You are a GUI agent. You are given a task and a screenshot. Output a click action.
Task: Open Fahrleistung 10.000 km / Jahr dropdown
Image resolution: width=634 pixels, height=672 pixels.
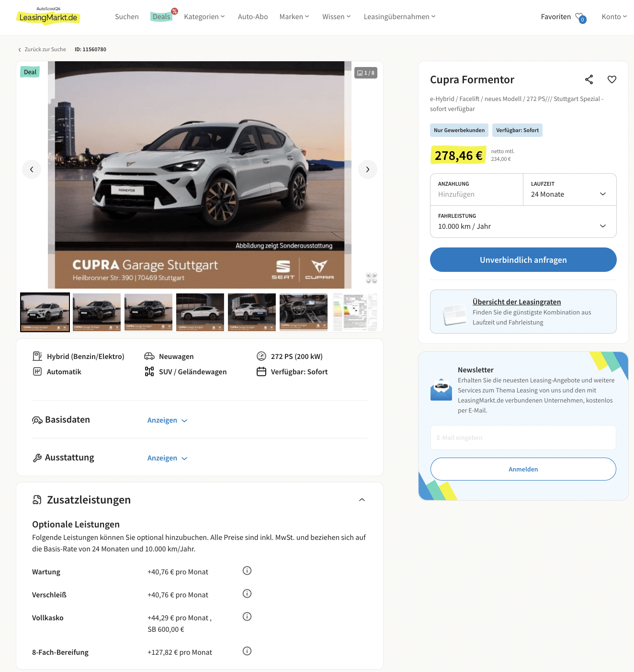523,222
